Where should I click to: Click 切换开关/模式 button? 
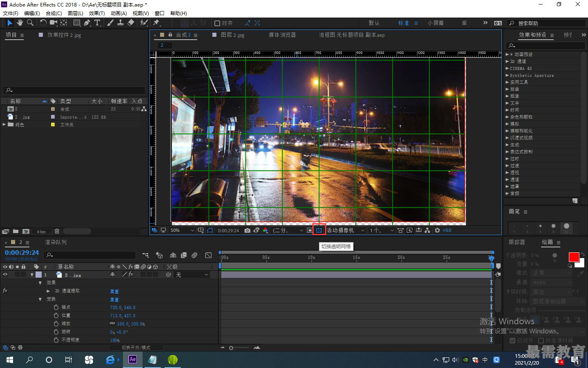pos(136,348)
